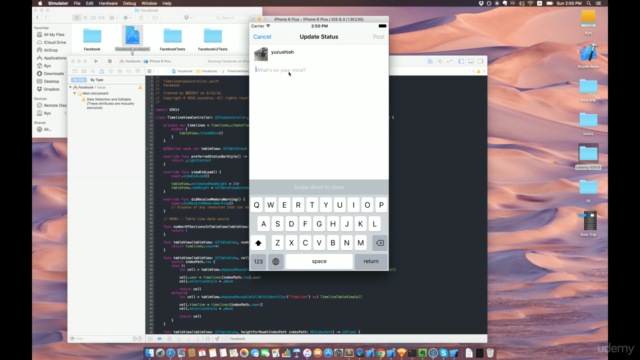Select the Xcode Issue navigator warning icon
Viewport: 640px width, 360px height.
102,71
